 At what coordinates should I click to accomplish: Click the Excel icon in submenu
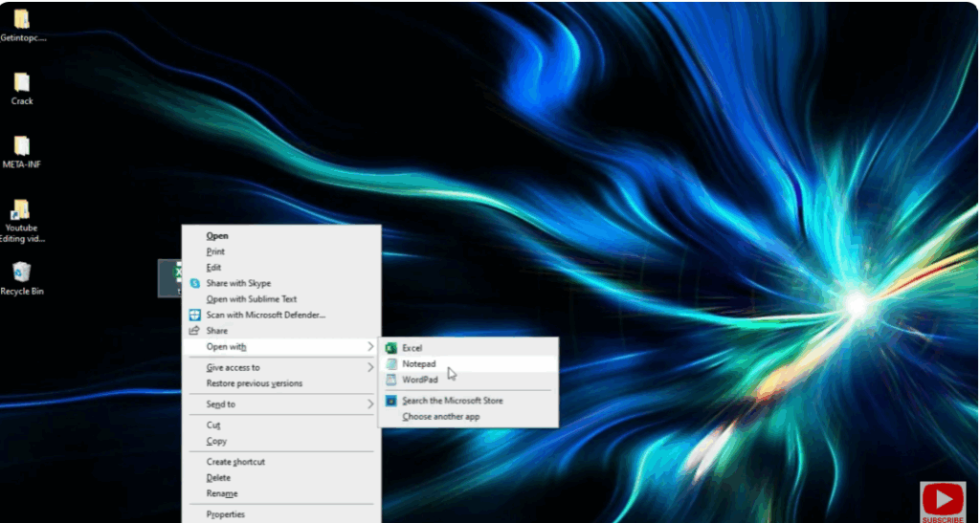[x=391, y=348]
